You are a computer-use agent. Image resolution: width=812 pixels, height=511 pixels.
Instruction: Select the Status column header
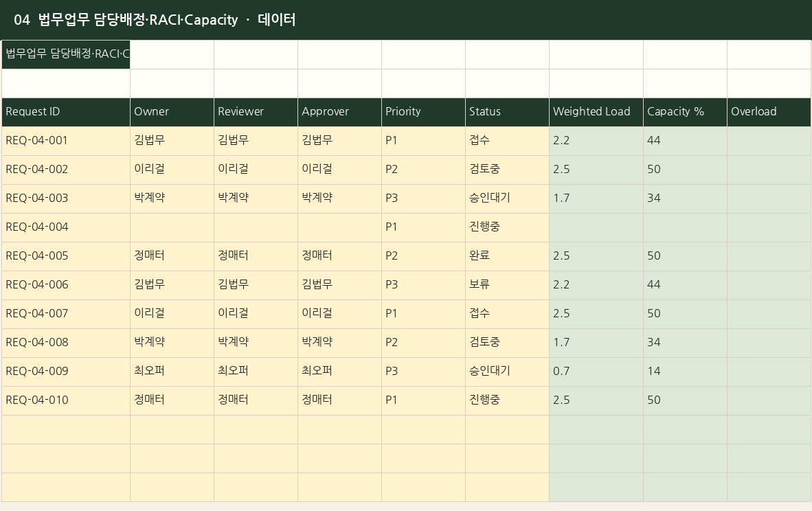[x=508, y=112]
